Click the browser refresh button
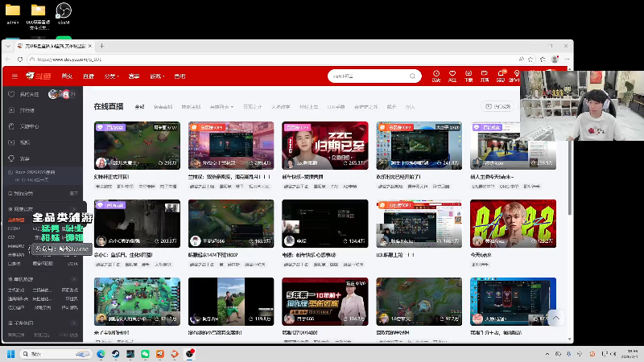 click(20, 60)
